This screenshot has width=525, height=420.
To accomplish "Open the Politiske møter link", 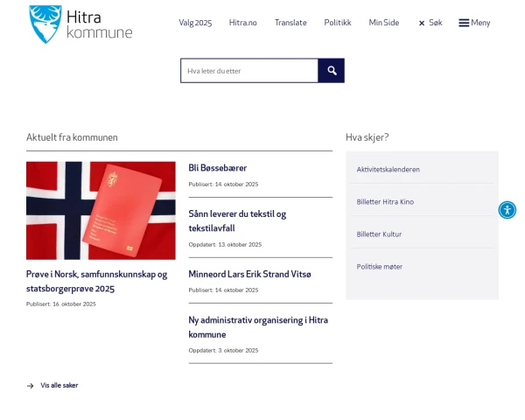I will pos(380,267).
